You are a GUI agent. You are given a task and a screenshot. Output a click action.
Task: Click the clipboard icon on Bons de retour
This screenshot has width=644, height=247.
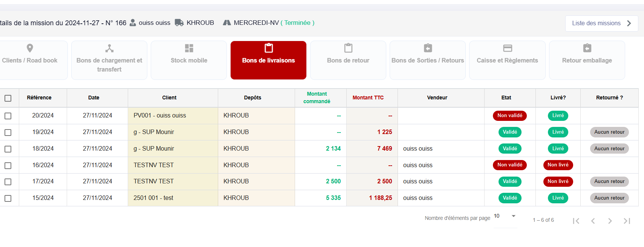348,48
